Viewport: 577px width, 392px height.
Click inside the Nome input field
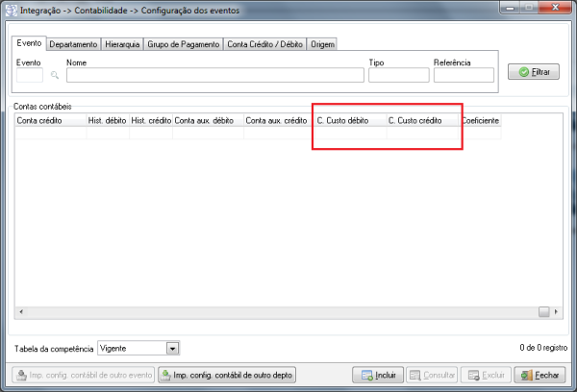click(x=214, y=75)
